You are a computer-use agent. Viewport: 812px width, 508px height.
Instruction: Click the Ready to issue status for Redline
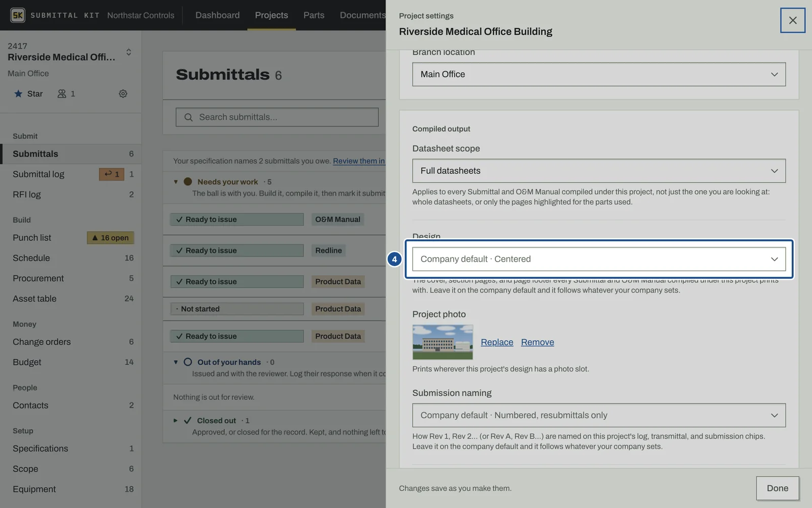click(x=237, y=250)
